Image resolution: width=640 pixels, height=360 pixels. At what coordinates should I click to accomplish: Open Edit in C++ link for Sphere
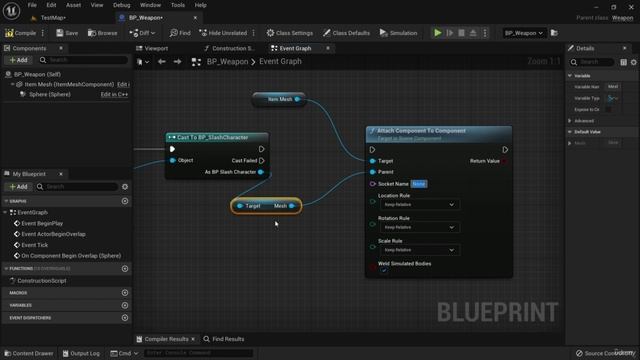(x=114, y=94)
